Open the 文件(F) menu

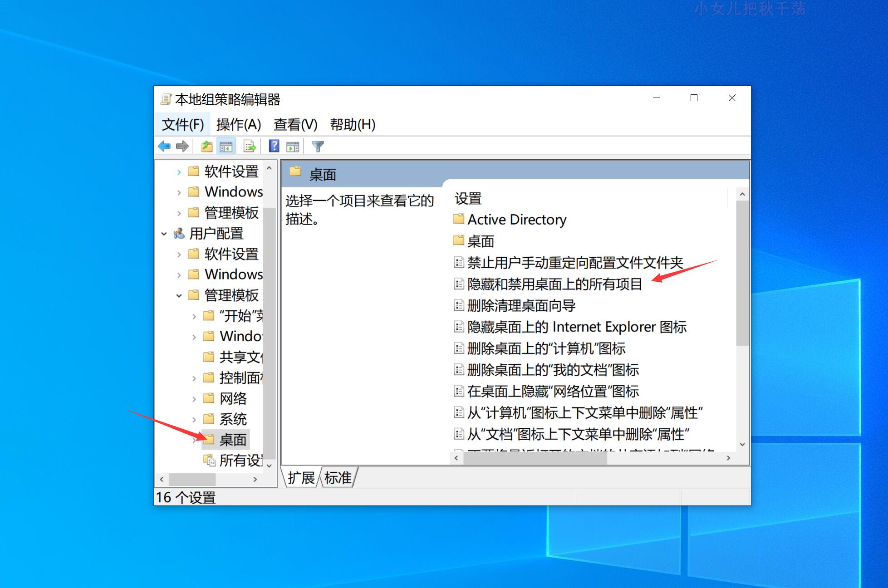coord(183,124)
